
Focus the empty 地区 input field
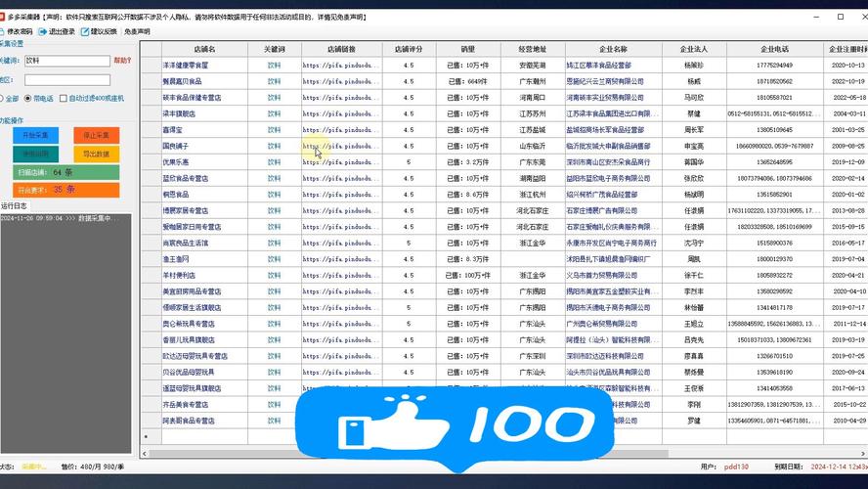(66, 80)
